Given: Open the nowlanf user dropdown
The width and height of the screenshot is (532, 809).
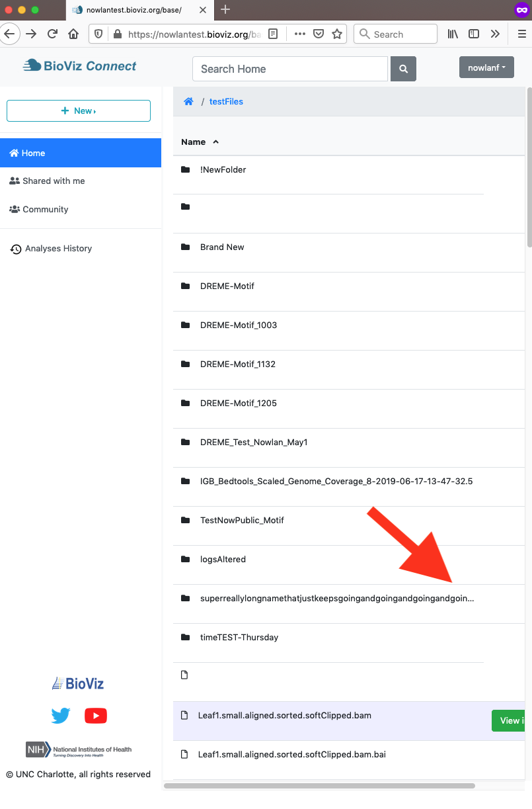Looking at the screenshot, I should click(x=486, y=67).
